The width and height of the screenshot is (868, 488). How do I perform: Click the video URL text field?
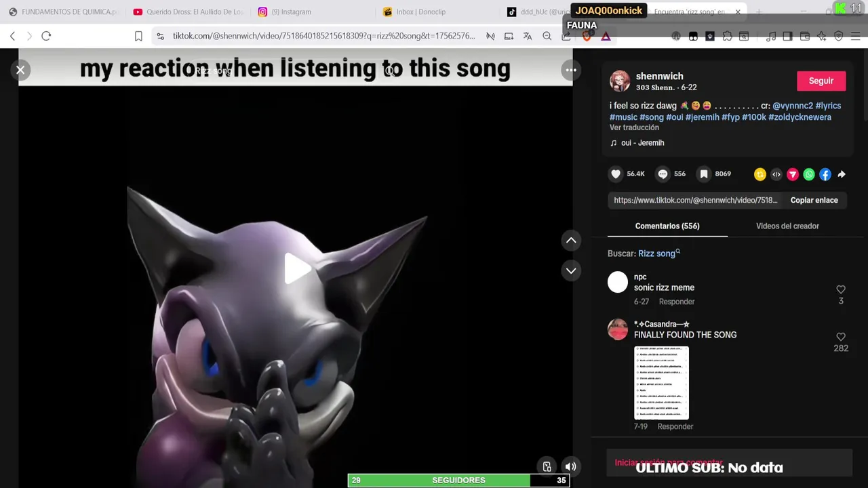point(696,200)
